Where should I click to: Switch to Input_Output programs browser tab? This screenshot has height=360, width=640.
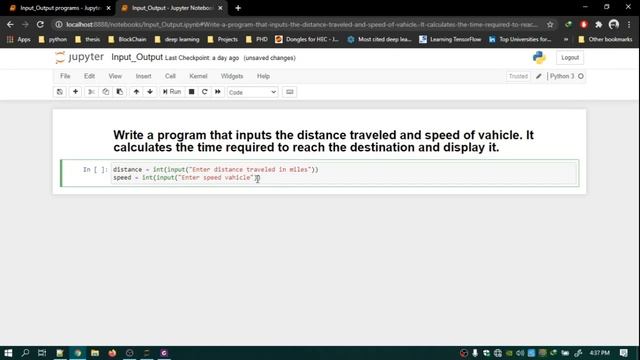(x=60, y=8)
